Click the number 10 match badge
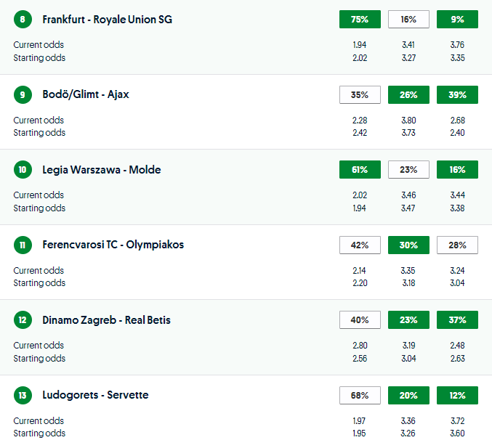Screen dimensions: 492x448 tap(23, 170)
